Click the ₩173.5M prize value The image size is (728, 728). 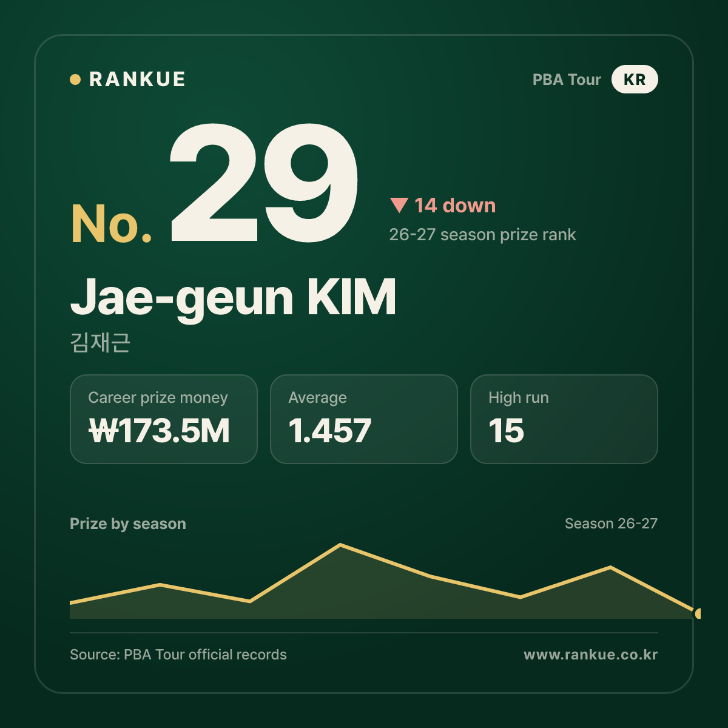(159, 431)
